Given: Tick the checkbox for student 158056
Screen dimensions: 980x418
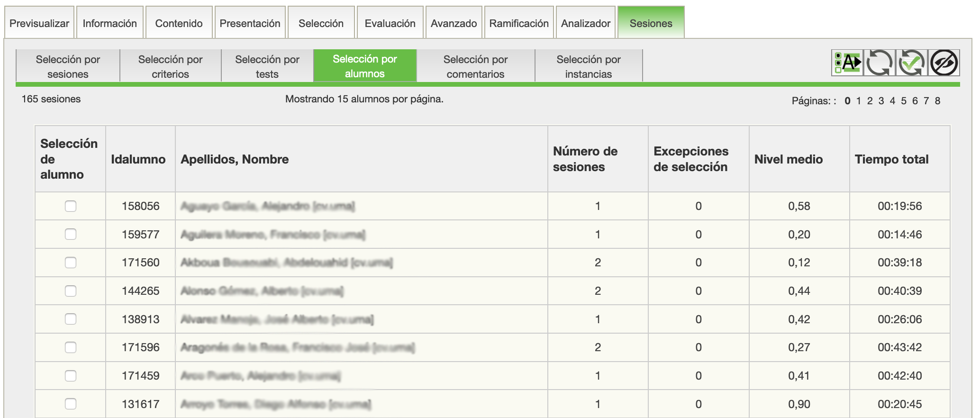Looking at the screenshot, I should coord(71,206).
